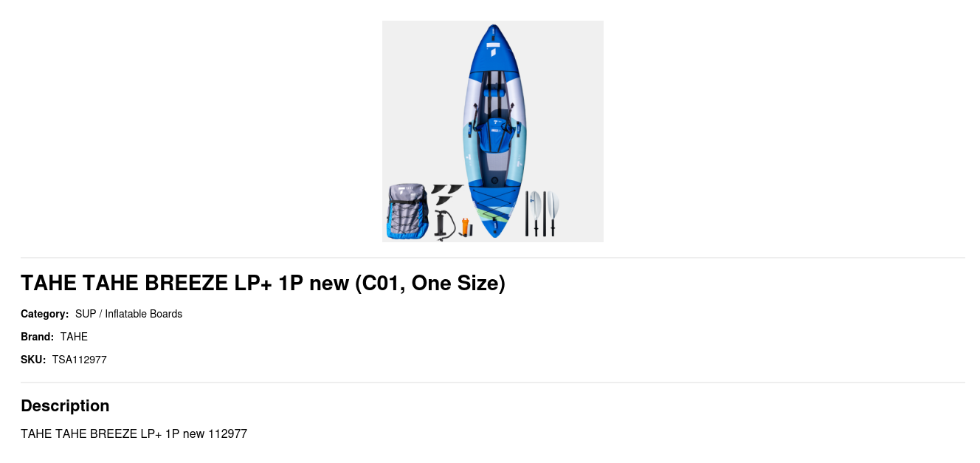Click the Category label
The width and height of the screenshot is (980, 463).
click(45, 314)
